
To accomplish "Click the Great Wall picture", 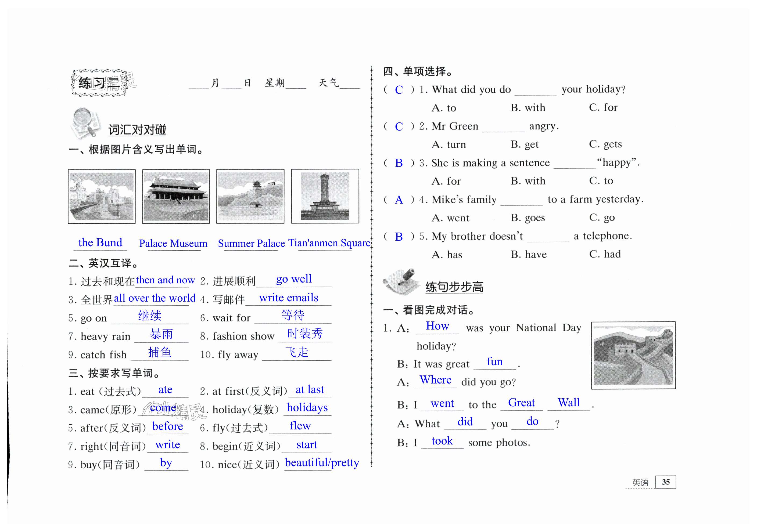I will coord(633,355).
